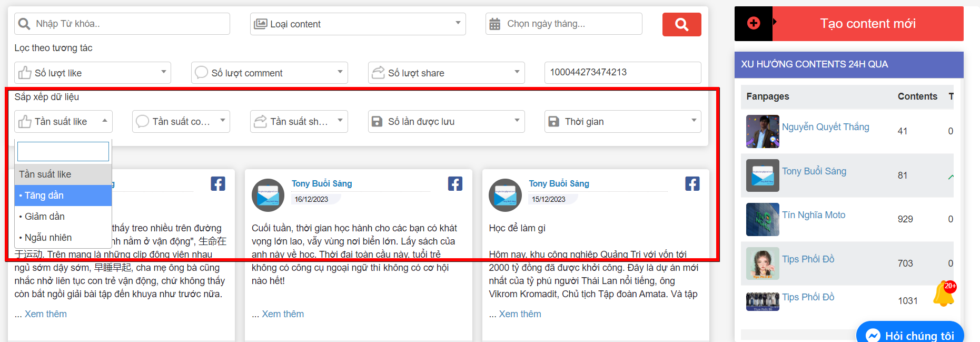The width and height of the screenshot is (980, 342).
Task: Open 'Tony Buổi Sáng' link on 16/12/2023 post
Action: point(322,183)
